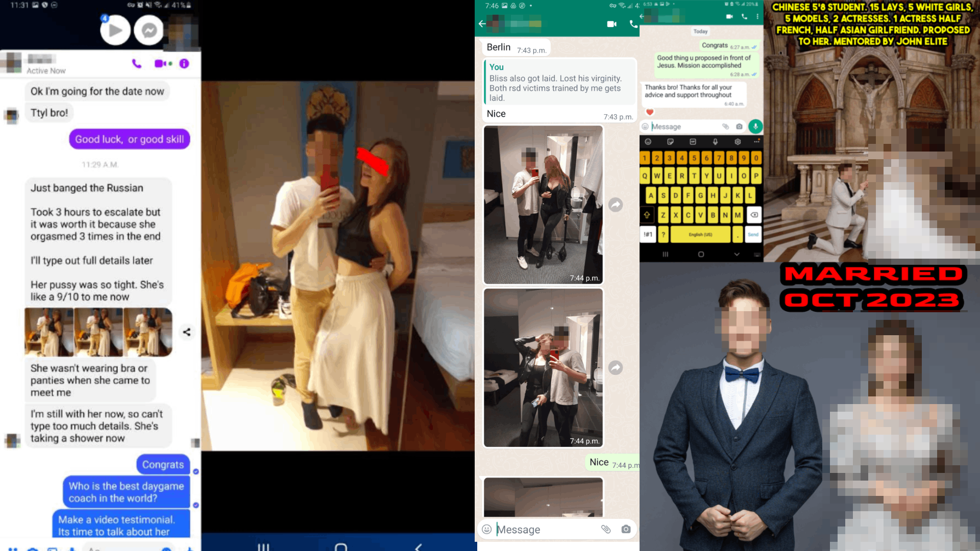Tap English (US) spacebar on keyboard

[700, 234]
